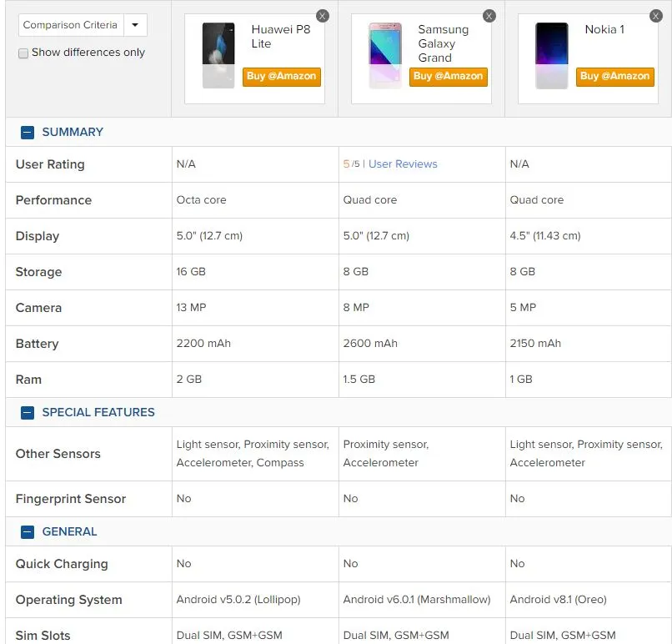672x644 pixels.
Task: Open User Reviews link for Samsung
Action: coord(403,164)
